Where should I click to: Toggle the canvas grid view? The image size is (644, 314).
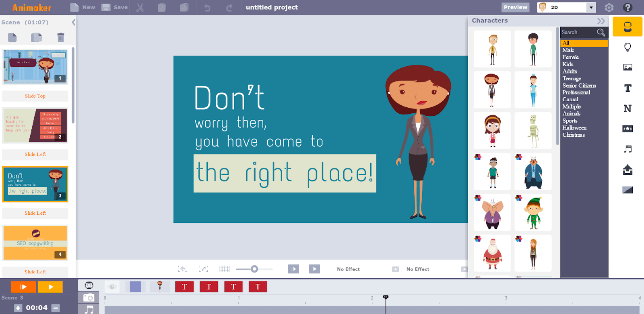click(224, 269)
